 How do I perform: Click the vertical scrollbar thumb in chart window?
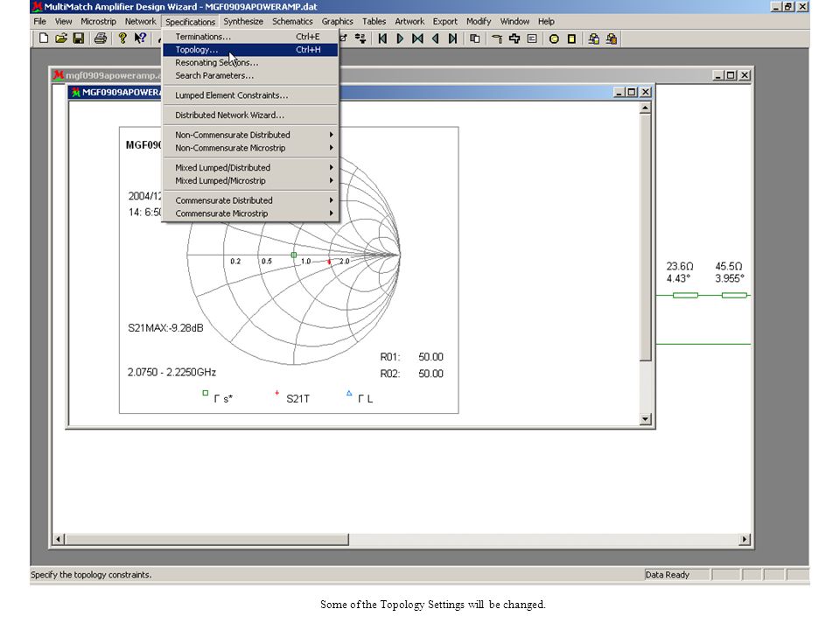pos(646,237)
